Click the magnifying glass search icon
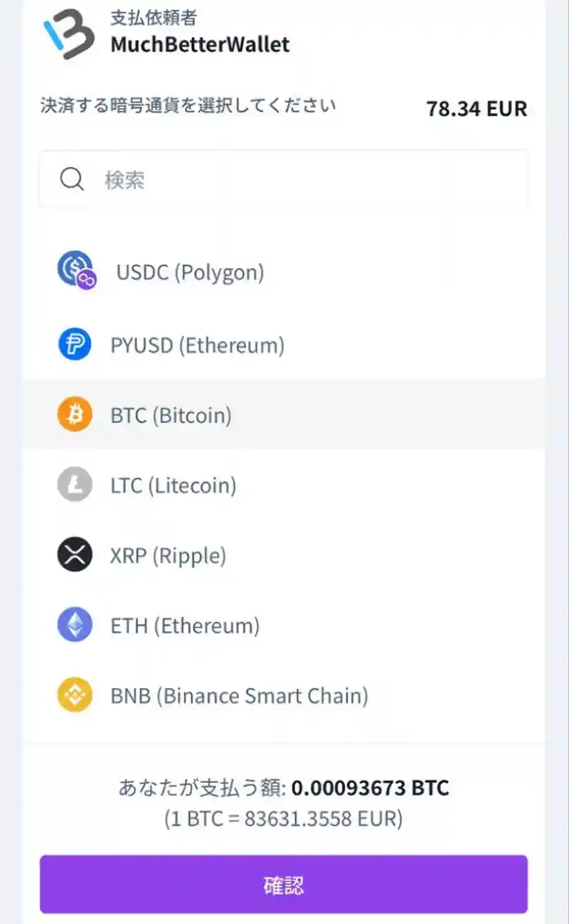569x924 pixels. point(72,179)
